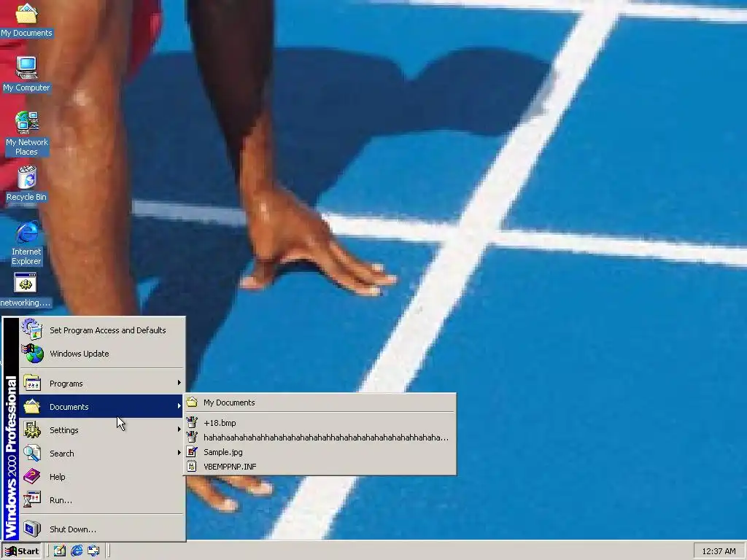Image resolution: width=747 pixels, height=560 pixels.
Task: Expand the Settings submenu arrow
Action: click(179, 429)
